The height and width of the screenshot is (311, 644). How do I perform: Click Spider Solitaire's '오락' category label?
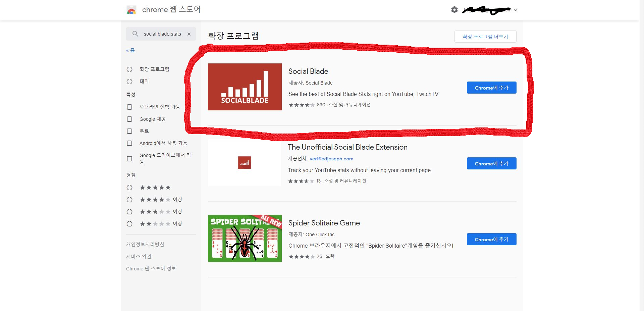tap(330, 256)
